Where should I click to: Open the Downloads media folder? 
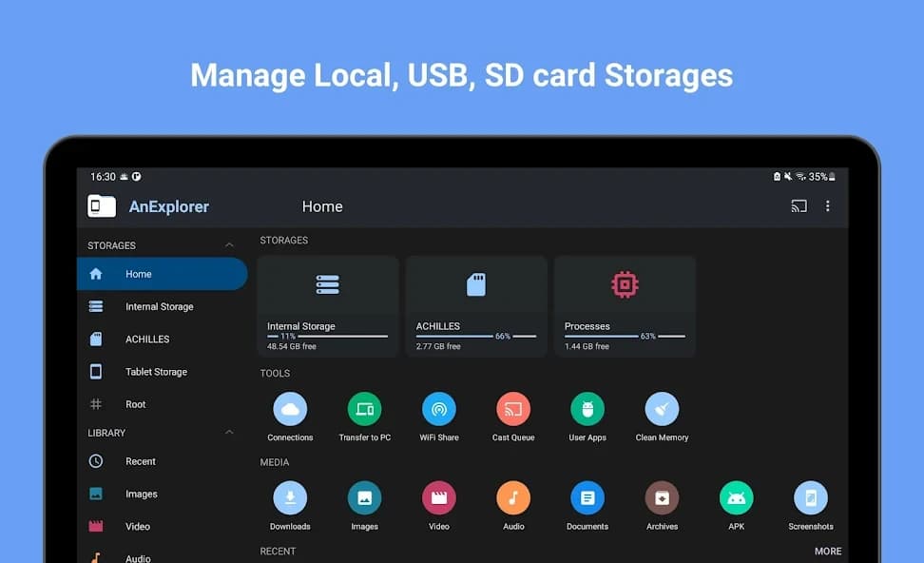[x=290, y=498]
